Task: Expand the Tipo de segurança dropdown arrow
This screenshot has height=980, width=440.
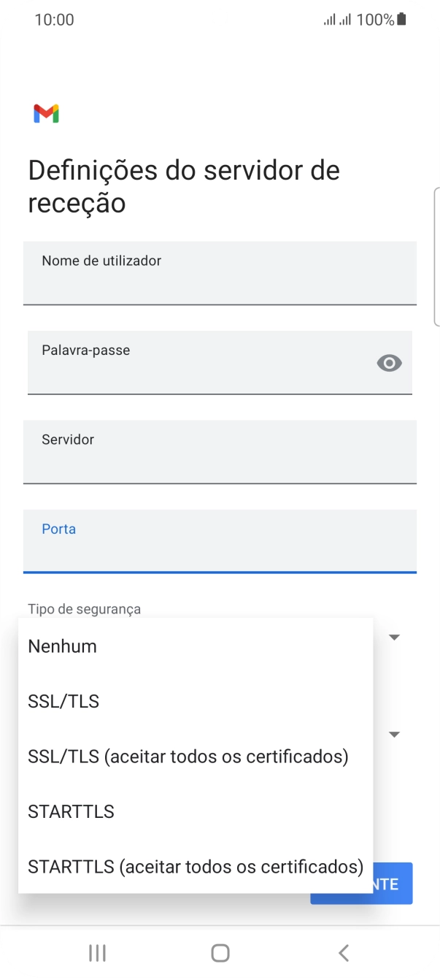Action: pos(394,637)
